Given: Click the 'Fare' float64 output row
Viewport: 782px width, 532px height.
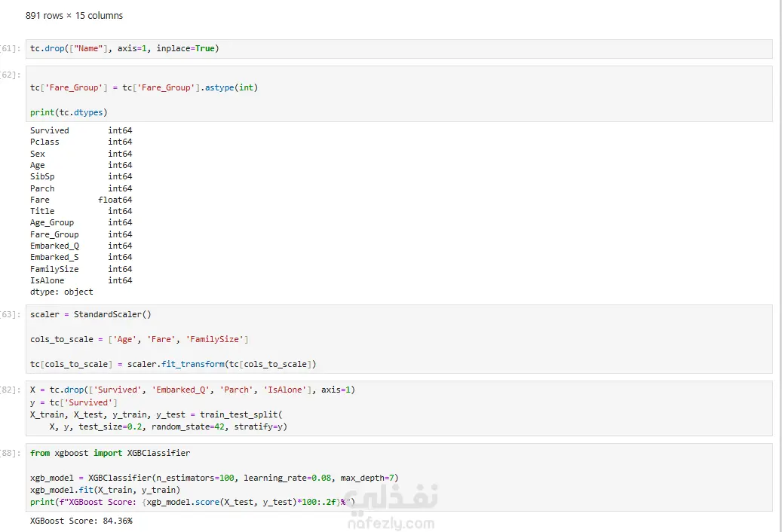Looking at the screenshot, I should pyautogui.click(x=81, y=200).
